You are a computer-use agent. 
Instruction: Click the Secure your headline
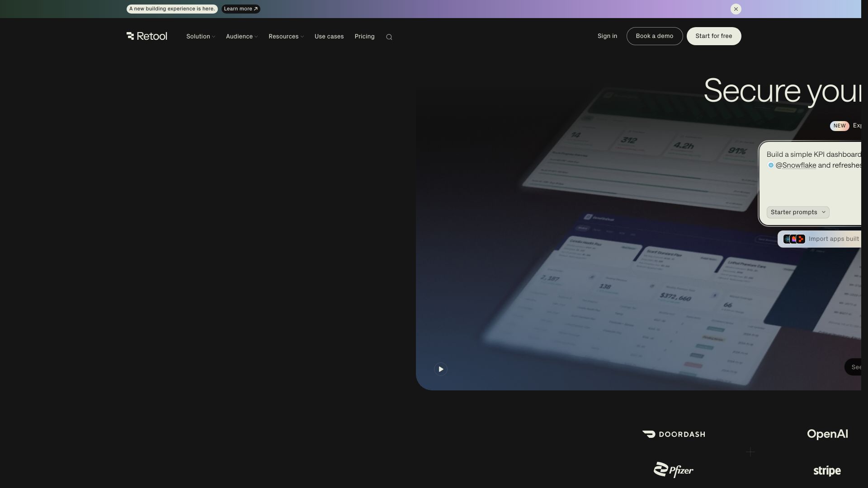783,91
